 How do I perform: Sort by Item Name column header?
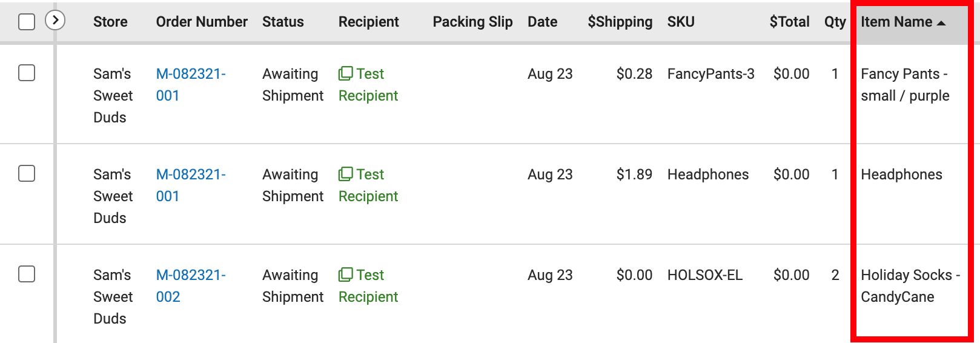[896, 22]
